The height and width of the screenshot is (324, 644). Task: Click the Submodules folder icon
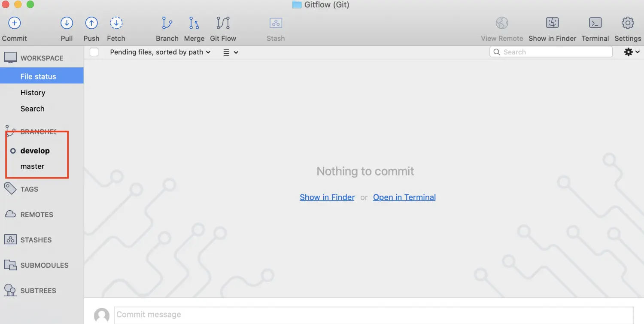[x=10, y=265]
